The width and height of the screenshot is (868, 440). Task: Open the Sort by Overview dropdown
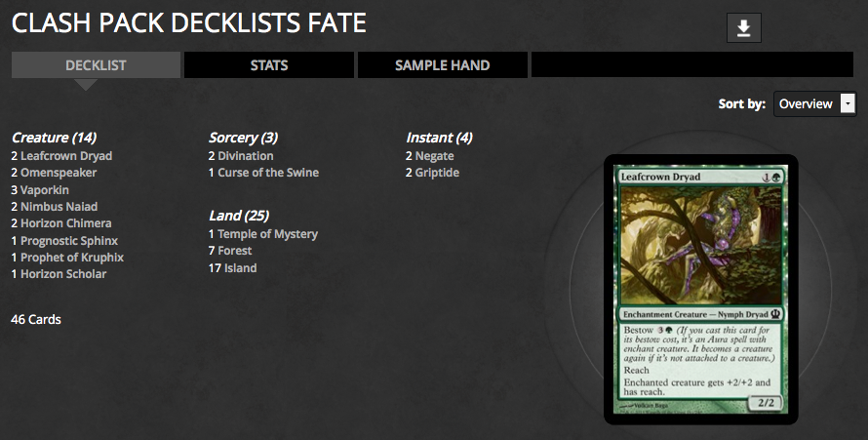[814, 103]
